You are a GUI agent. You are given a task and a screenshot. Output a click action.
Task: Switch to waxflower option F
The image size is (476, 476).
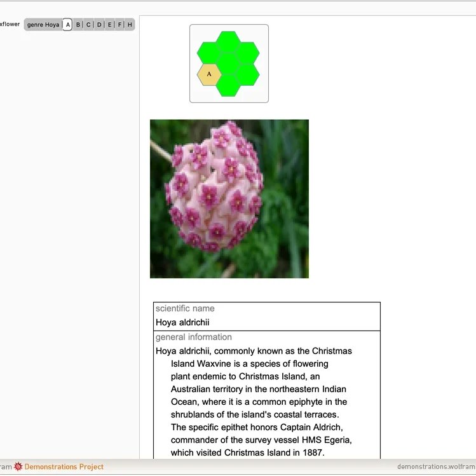point(119,25)
